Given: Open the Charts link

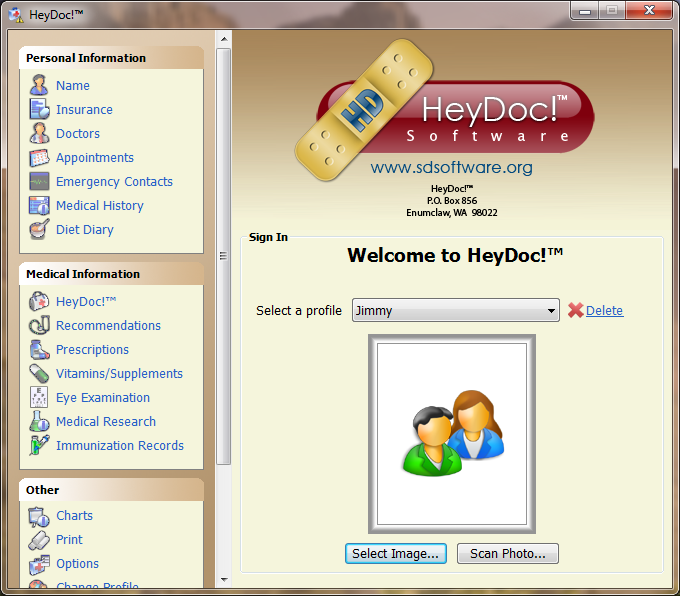Looking at the screenshot, I should tap(75, 515).
